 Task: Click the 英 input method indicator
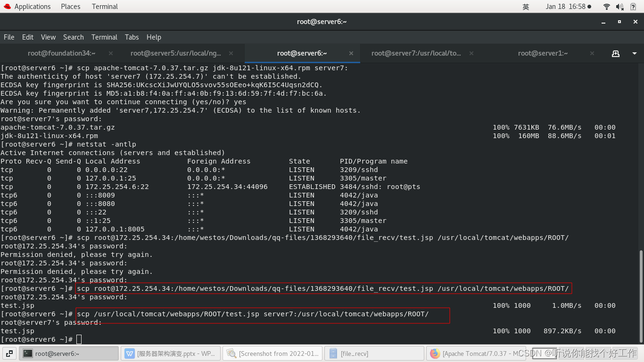(525, 7)
